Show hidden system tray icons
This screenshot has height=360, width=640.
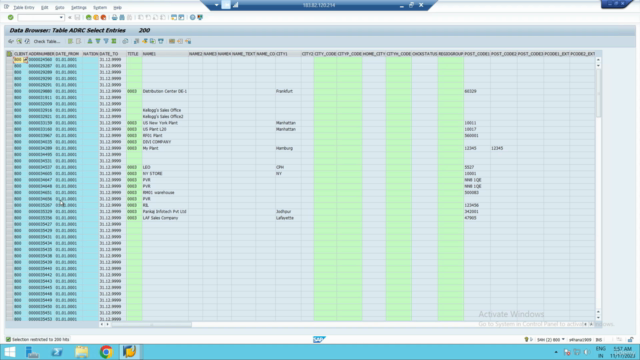pyautogui.click(x=556, y=352)
